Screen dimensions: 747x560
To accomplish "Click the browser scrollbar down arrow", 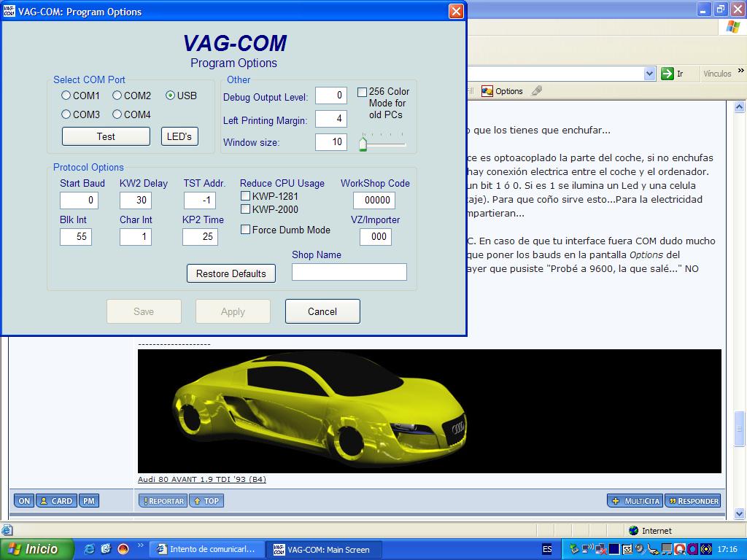I will tap(740, 513).
